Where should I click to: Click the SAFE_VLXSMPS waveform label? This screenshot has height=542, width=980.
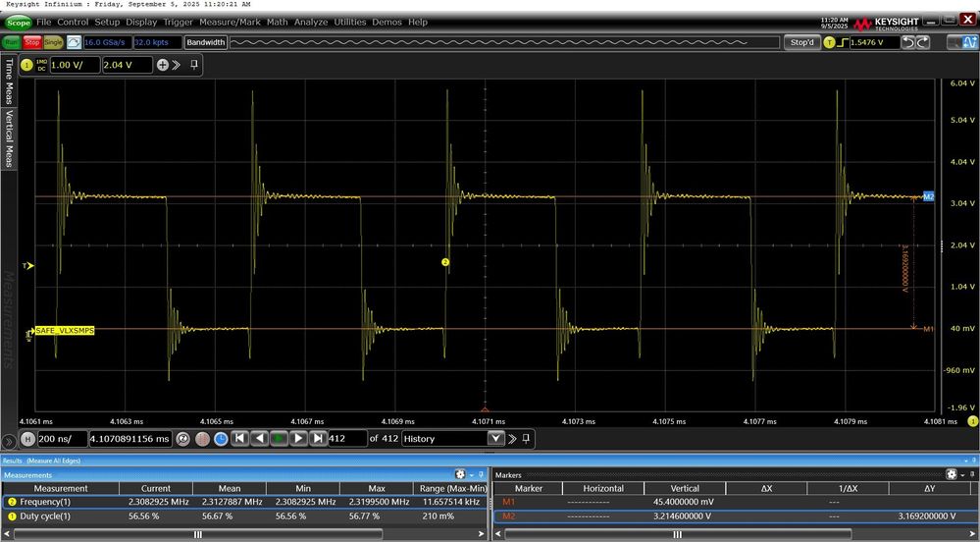(65, 331)
